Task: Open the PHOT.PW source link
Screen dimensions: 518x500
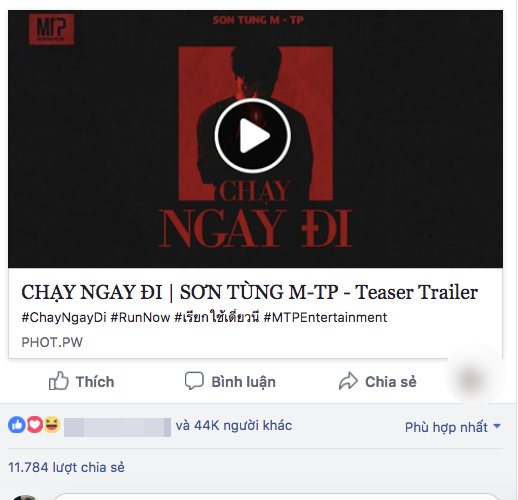Action: click(x=52, y=342)
